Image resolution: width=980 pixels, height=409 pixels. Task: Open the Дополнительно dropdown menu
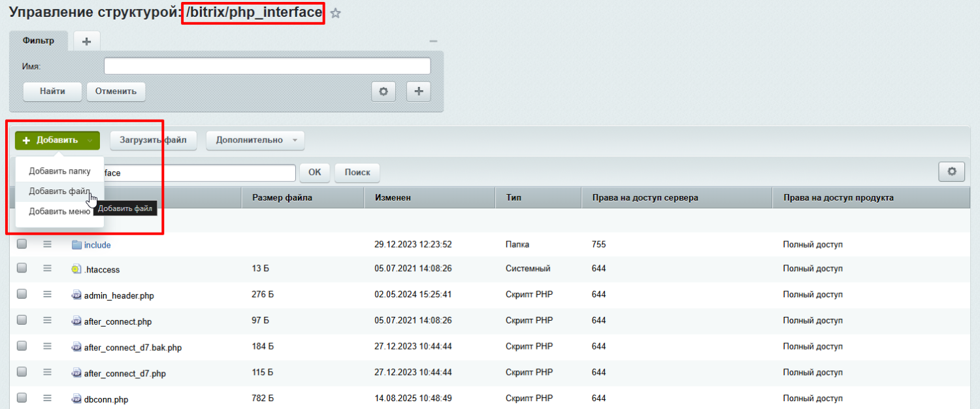click(255, 140)
